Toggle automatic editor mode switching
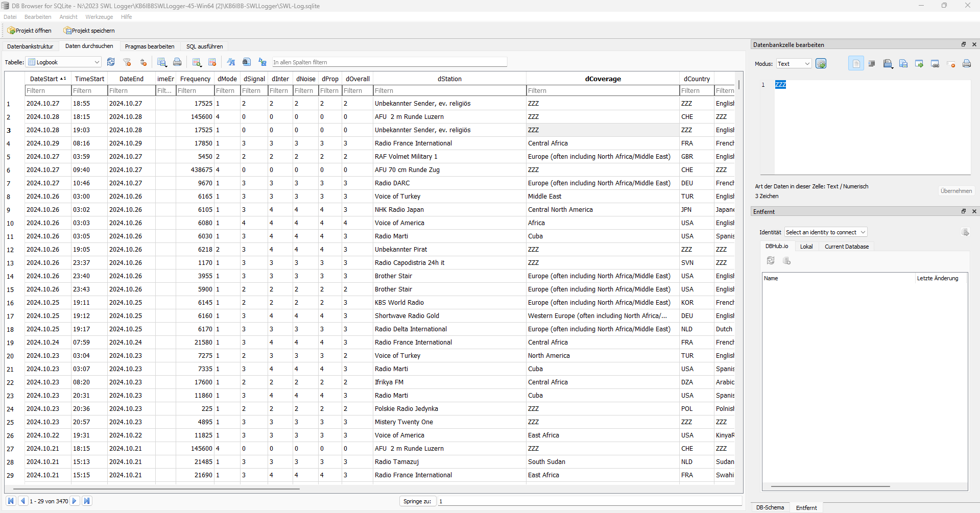 point(821,64)
